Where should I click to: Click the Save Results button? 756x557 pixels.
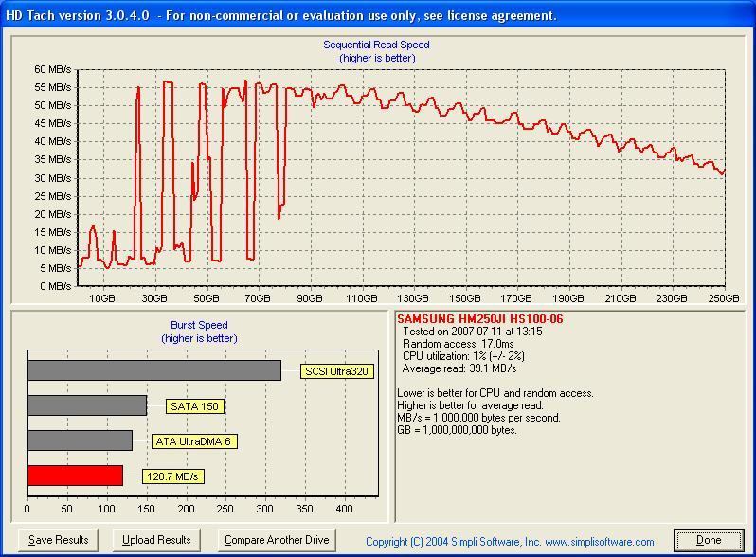58,540
